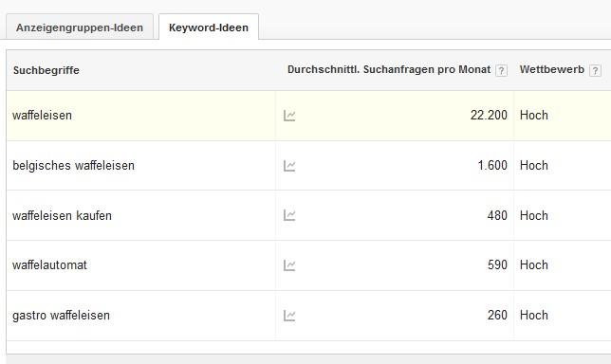Click the search volume 1.600

492,166
